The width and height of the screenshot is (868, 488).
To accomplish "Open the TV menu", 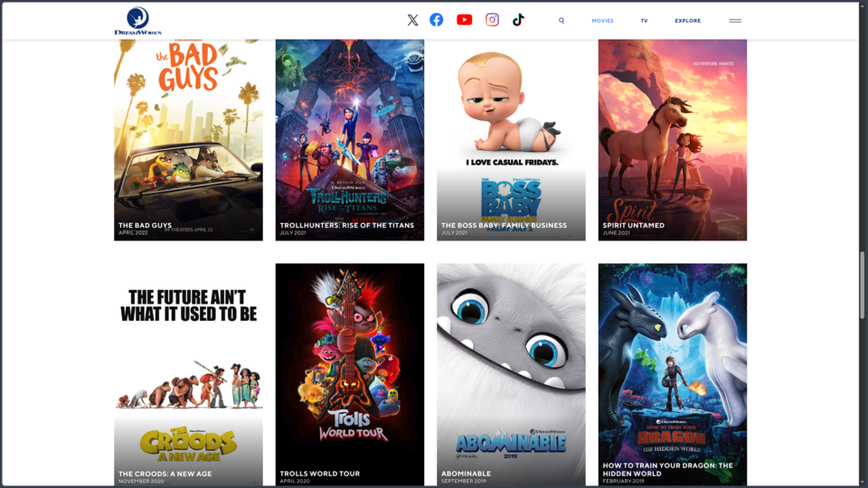I will (x=645, y=21).
